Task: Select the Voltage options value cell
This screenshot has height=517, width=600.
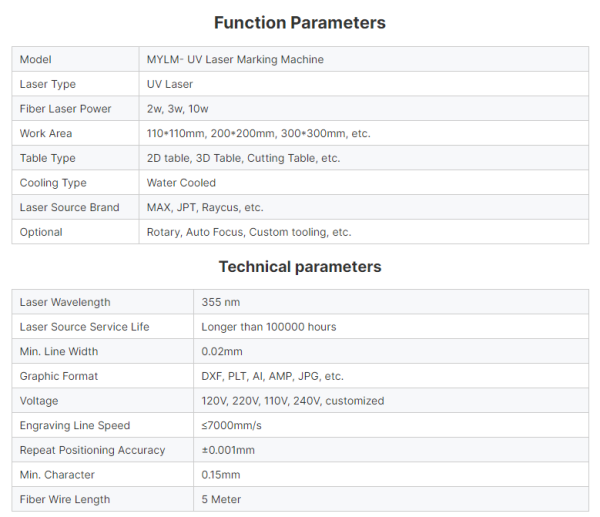Action: [391, 401]
